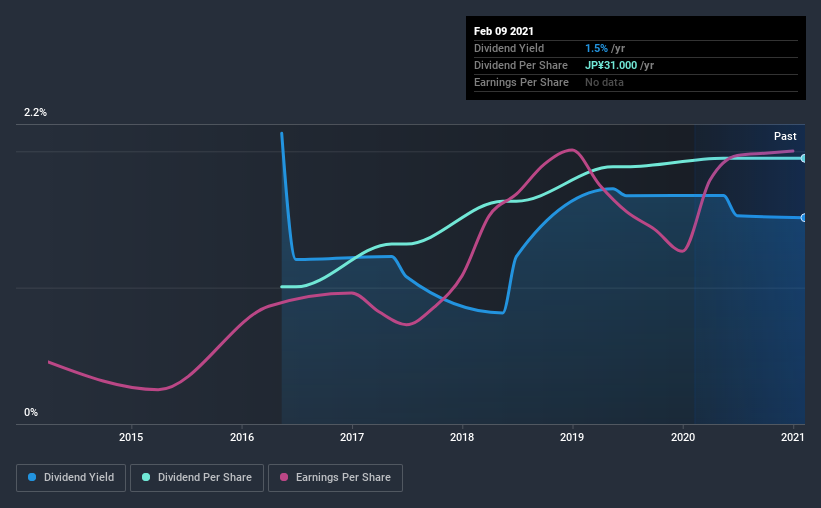Select the 2020 x-axis label
This screenshot has width=821, height=508.
683,437
